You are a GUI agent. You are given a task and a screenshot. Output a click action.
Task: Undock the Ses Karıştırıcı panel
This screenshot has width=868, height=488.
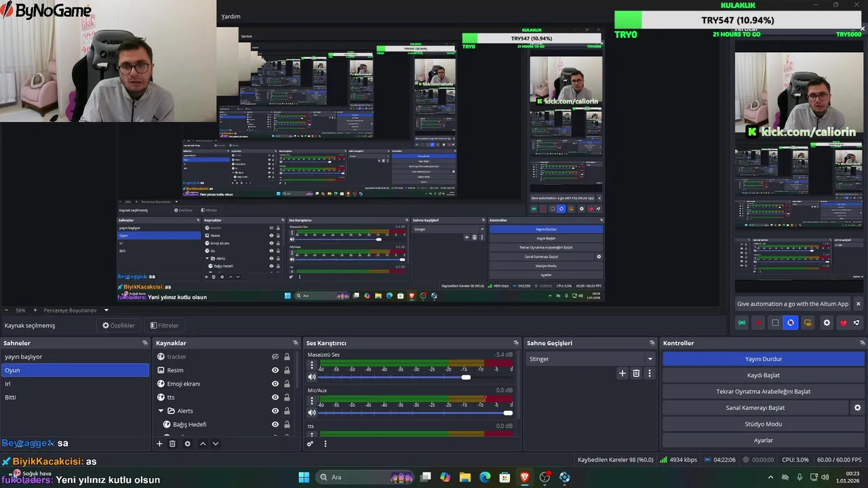tap(516, 343)
